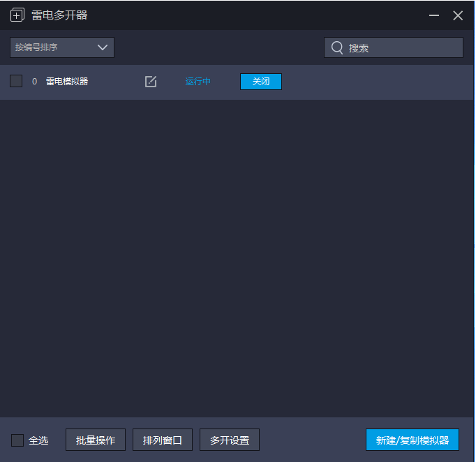This screenshot has height=462, width=476.
Task: Enable the 全选 select-all checkbox
Action: 17,440
